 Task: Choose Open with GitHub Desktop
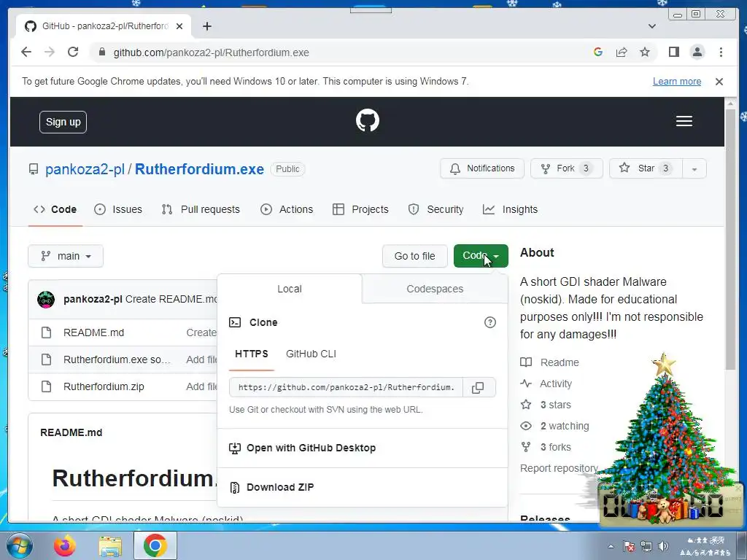(x=311, y=448)
